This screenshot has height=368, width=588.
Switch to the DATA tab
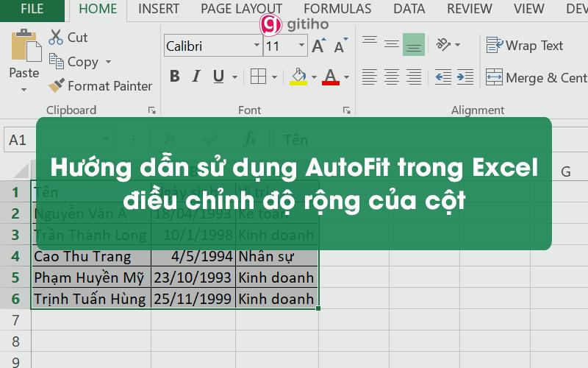[x=409, y=9]
